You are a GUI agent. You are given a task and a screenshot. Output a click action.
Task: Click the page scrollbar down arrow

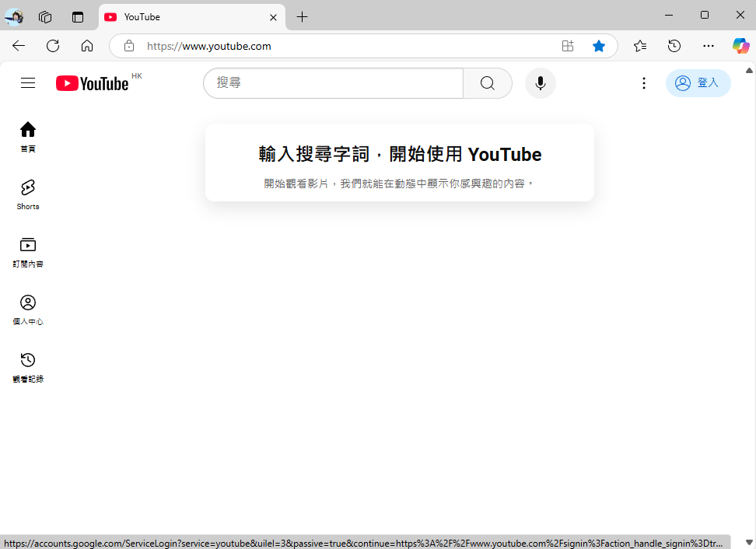click(x=749, y=542)
